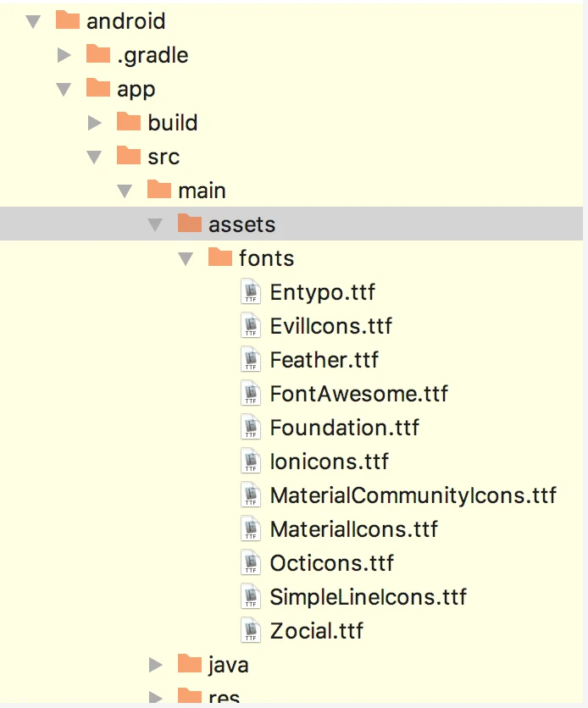Click the Ionicons.ttf file icon

click(251, 461)
